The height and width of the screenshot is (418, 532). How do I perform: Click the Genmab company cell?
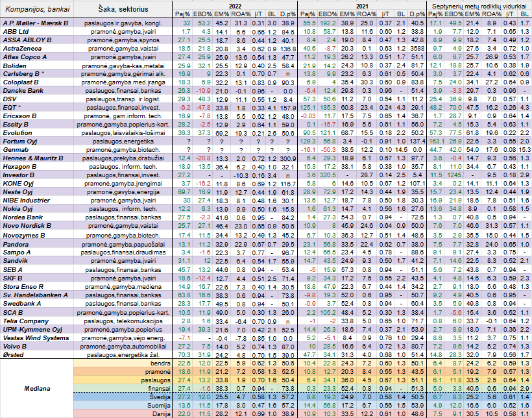37,150
